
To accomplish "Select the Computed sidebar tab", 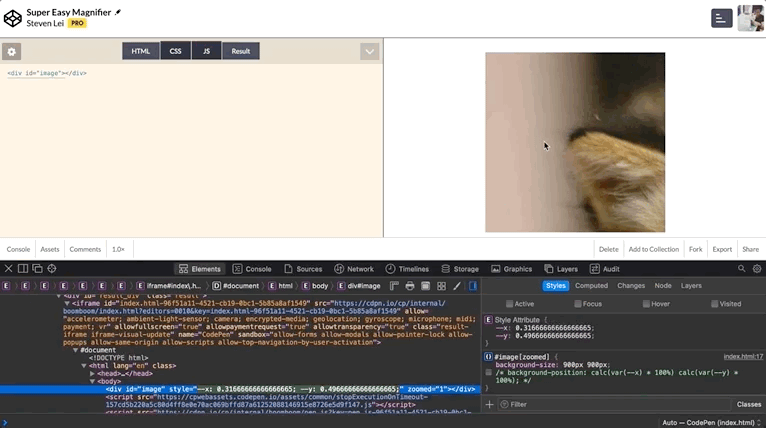I will click(591, 286).
